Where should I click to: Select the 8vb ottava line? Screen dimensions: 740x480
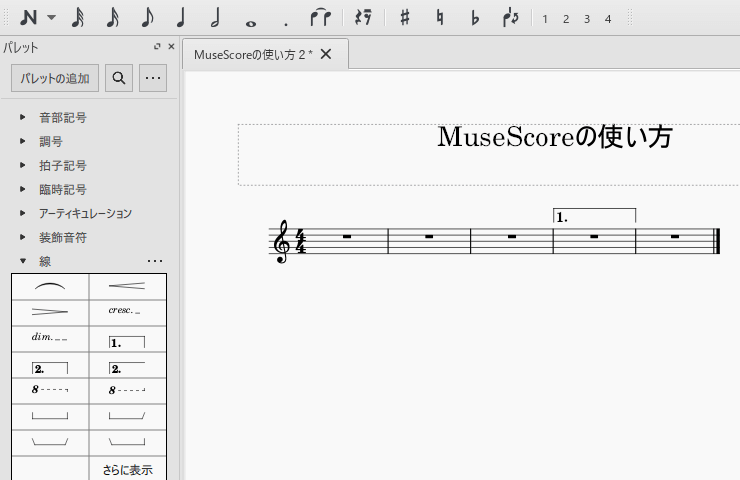coord(127,391)
